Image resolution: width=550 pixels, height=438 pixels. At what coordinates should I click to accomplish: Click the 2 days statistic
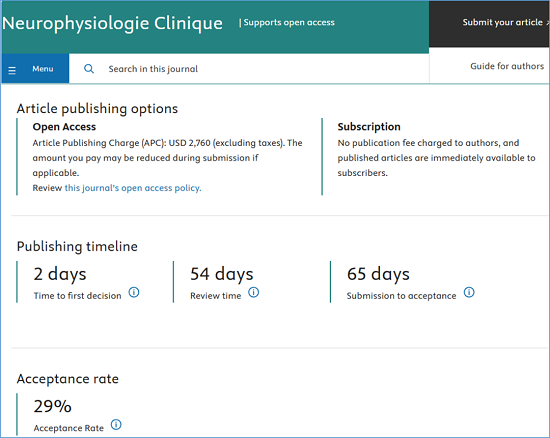point(60,274)
